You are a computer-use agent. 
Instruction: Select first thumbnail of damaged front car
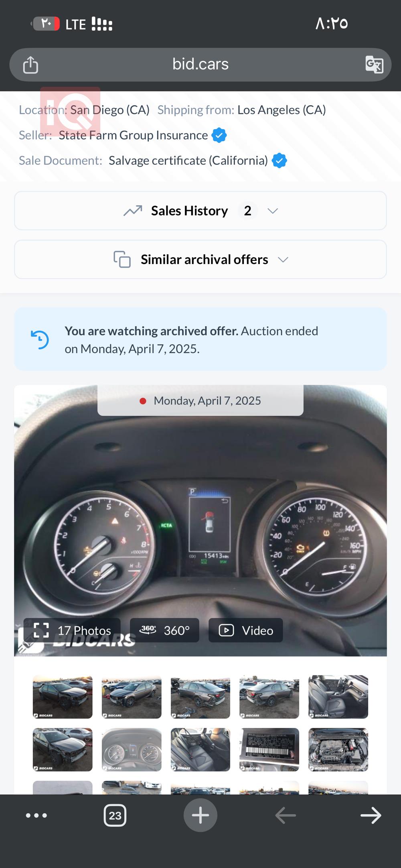pos(63,697)
